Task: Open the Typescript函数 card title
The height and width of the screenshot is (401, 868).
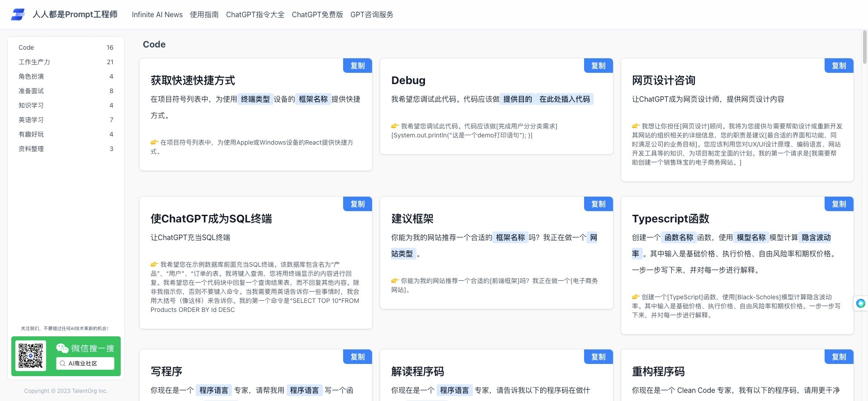Action: (x=670, y=219)
